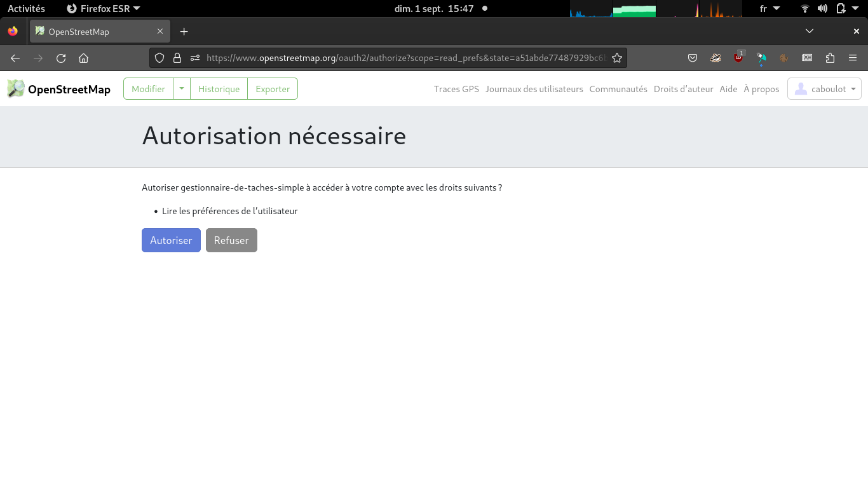868x488 pixels.
Task: Open the Firefox hamburger application menu
Action: coord(853,58)
